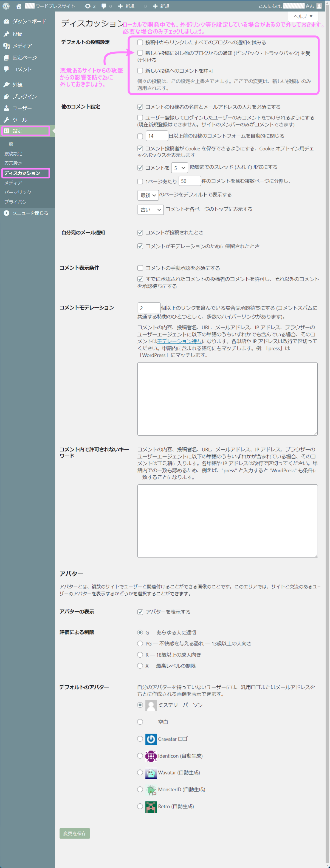Viewport: 330px width, 868px height.
Task: Follow the モデレーション待ち link
Action: pos(179,341)
